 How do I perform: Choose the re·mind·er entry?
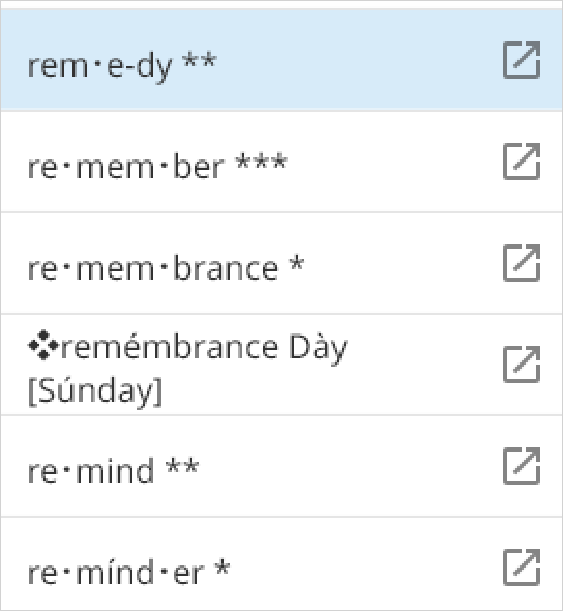[x=282, y=568]
